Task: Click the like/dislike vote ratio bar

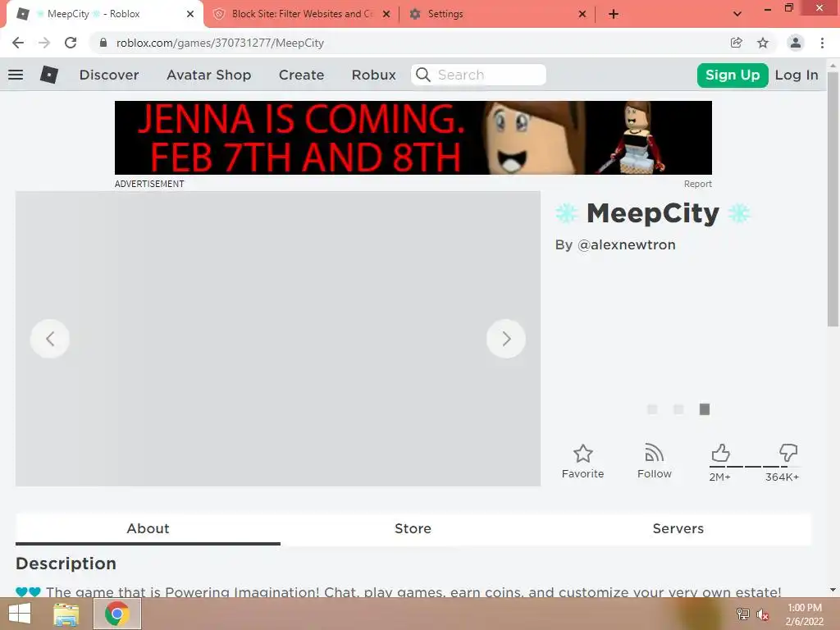Action: [x=755, y=467]
